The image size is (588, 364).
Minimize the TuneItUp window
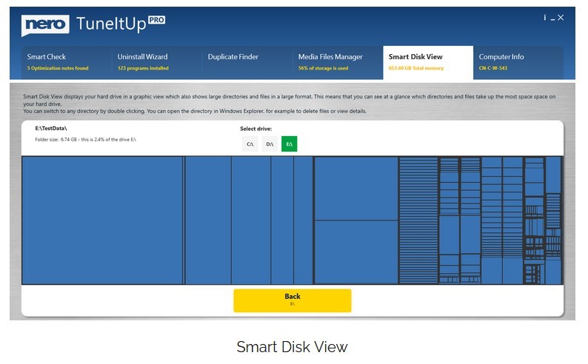coord(552,18)
